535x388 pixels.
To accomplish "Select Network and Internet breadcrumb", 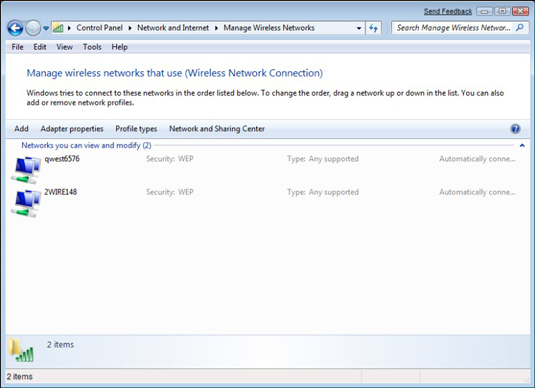I will click(173, 28).
